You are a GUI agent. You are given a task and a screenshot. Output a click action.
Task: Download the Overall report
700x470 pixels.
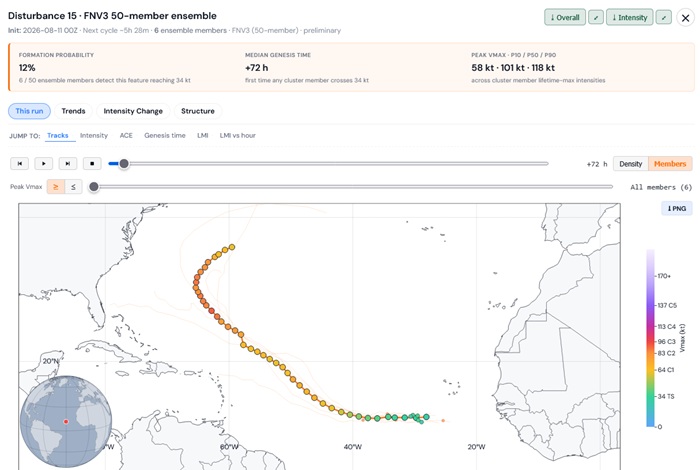pos(565,17)
